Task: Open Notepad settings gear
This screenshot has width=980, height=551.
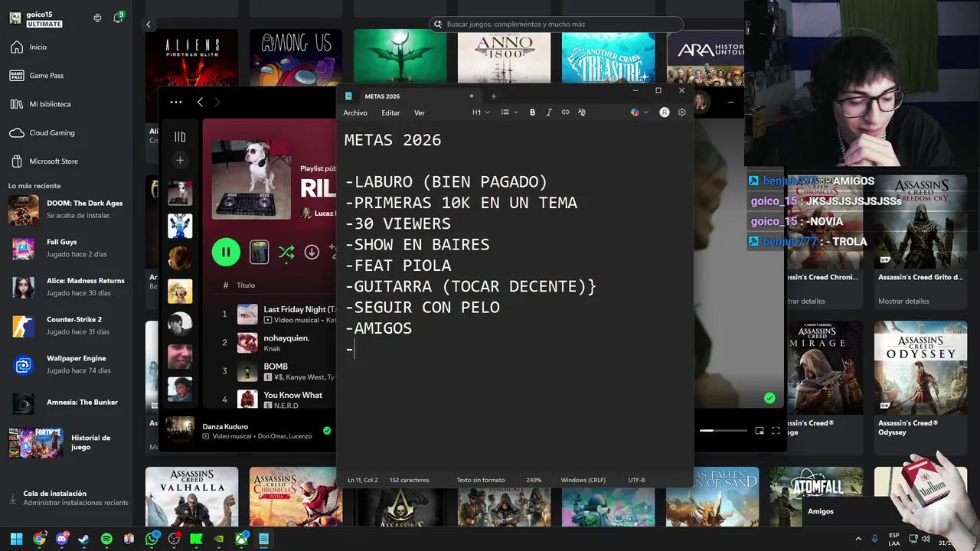Action: click(x=682, y=112)
